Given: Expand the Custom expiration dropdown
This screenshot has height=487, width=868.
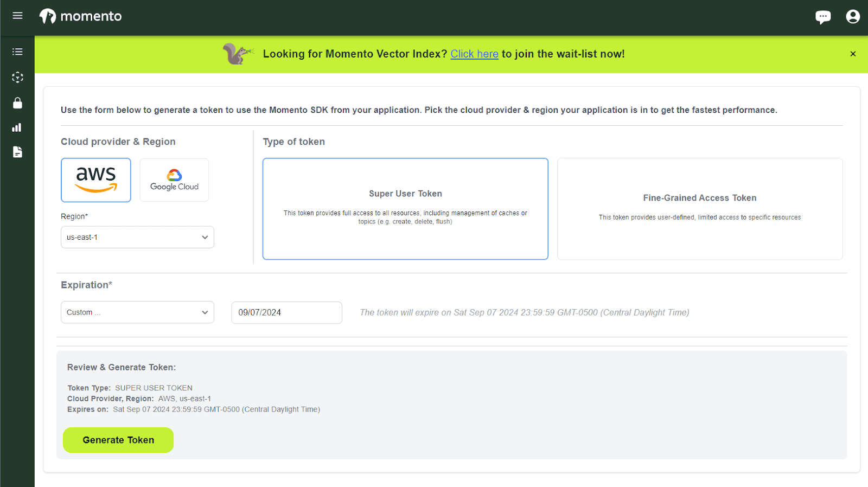Looking at the screenshot, I should [137, 312].
